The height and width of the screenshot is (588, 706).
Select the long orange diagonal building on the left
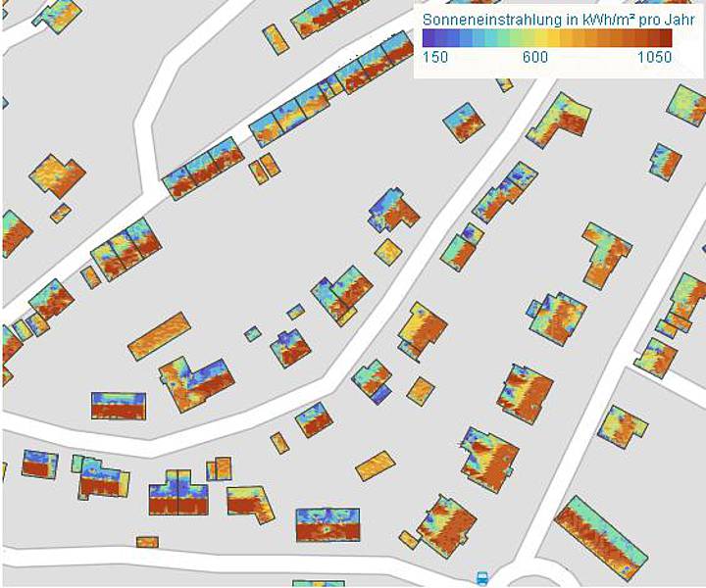pyautogui.click(x=159, y=335)
